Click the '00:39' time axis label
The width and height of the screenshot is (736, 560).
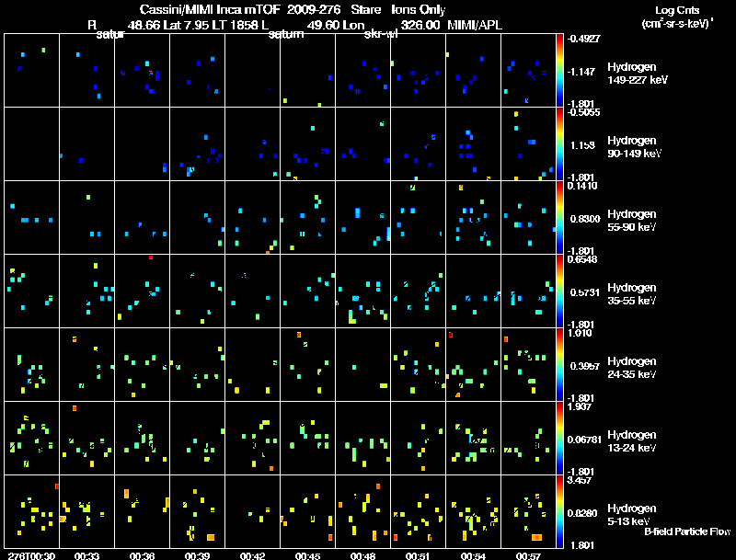(197, 556)
